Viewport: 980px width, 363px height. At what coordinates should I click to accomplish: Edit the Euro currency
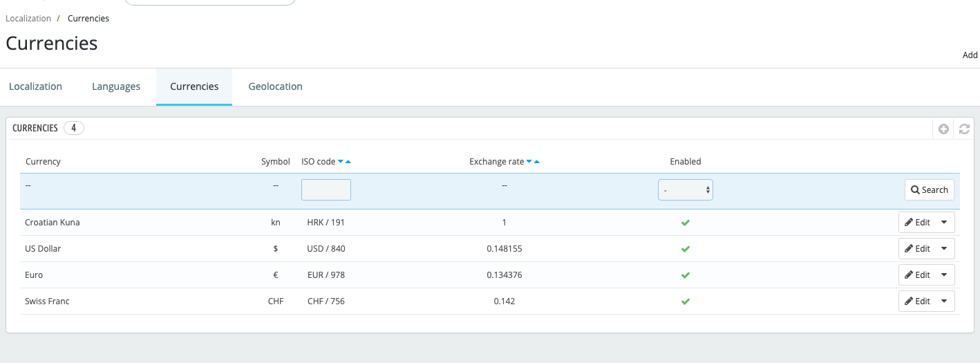917,275
